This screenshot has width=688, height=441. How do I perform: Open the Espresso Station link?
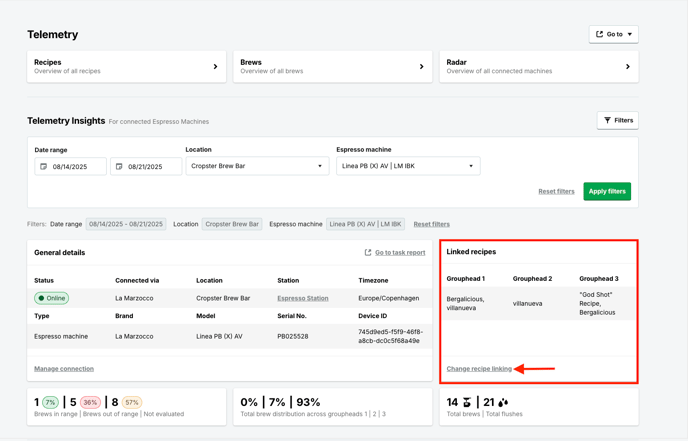tap(303, 298)
